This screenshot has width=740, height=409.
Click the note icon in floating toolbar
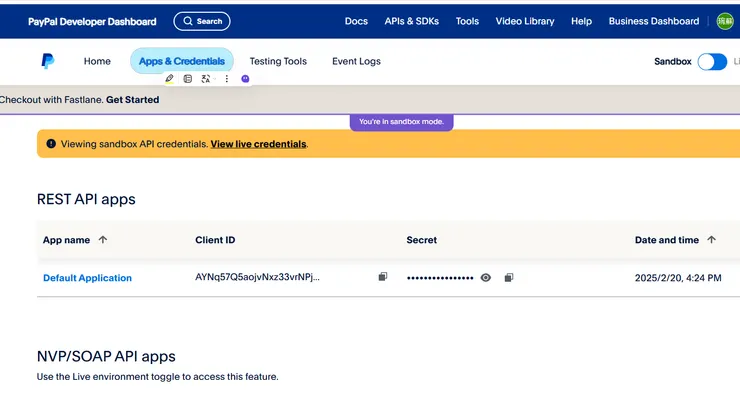tap(187, 79)
